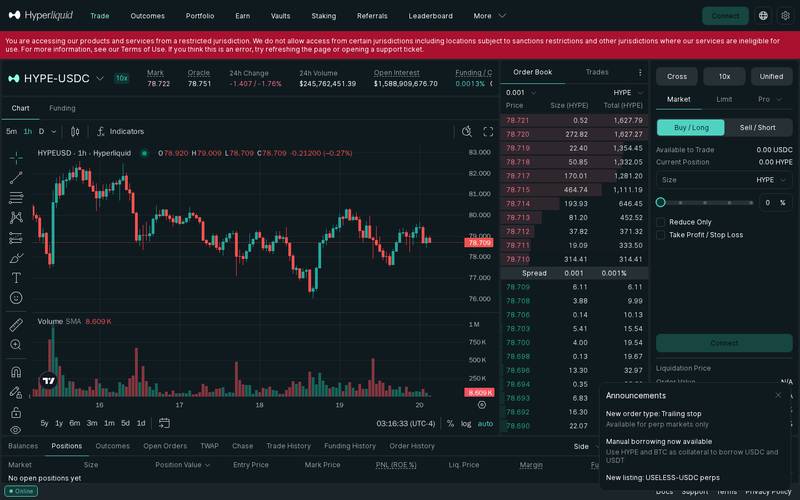
Task: Open the language globe icon
Action: pyautogui.click(x=763, y=16)
